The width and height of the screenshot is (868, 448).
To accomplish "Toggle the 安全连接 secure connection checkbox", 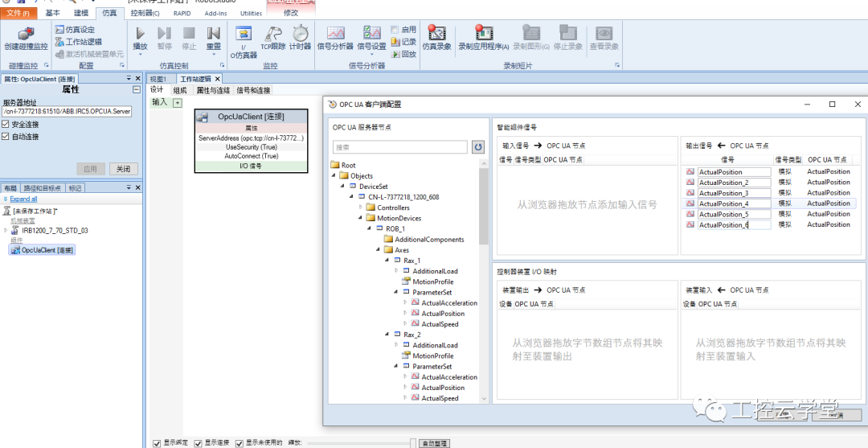I will pyautogui.click(x=6, y=125).
